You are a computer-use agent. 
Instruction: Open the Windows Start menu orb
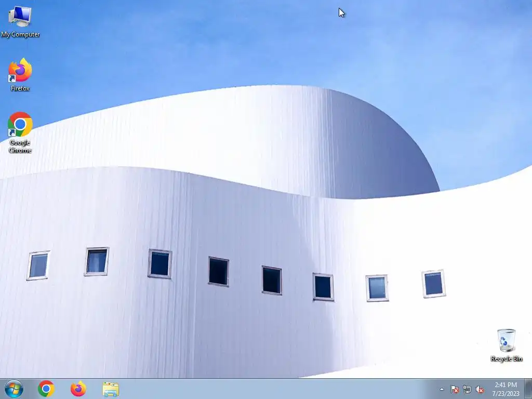coord(14,389)
